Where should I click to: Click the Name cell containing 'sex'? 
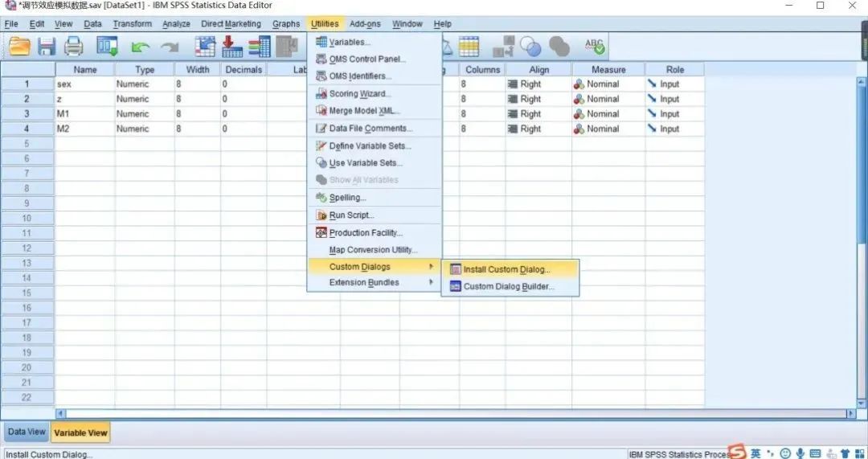pos(84,84)
